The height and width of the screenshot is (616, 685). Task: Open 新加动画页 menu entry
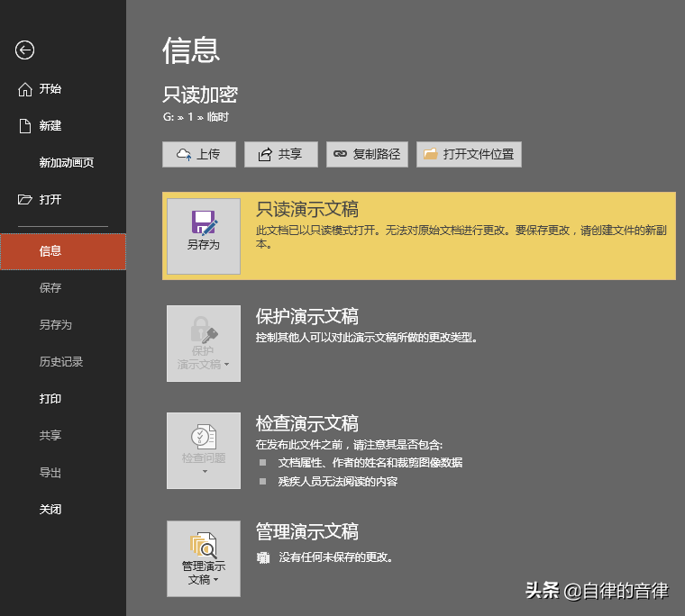[63, 162]
